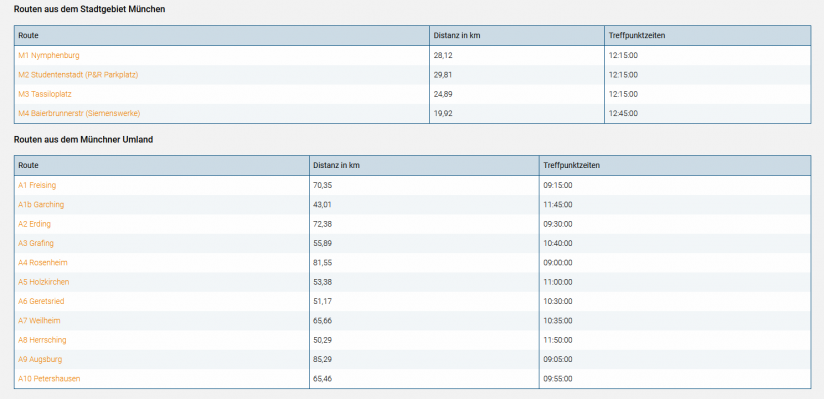Click the A7 Weilheim route link

click(x=39, y=321)
